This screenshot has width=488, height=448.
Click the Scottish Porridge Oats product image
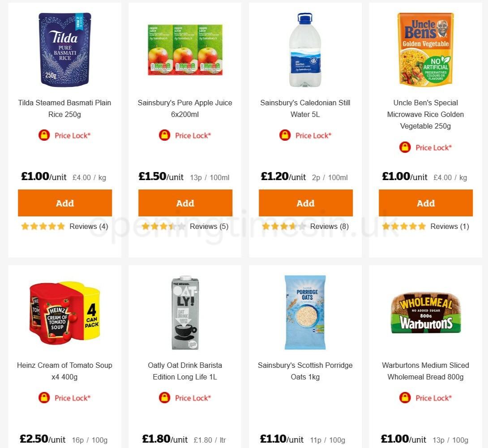pos(305,312)
